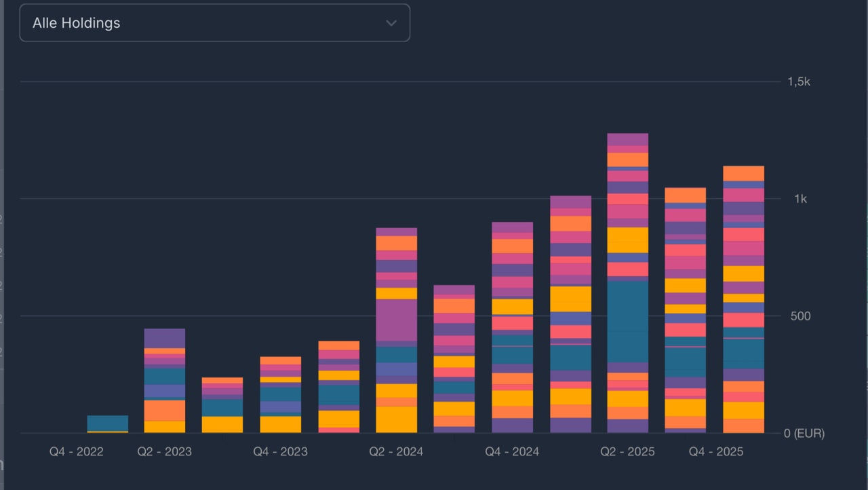This screenshot has width=868, height=490.
Task: Click the chevron arrow beside Alle Holdings
Action: 391,23
